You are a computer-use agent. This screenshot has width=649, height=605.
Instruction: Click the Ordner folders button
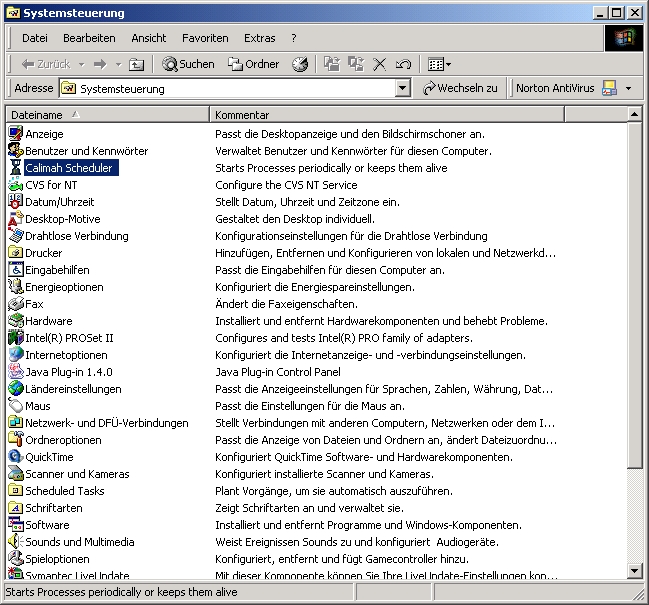253,64
